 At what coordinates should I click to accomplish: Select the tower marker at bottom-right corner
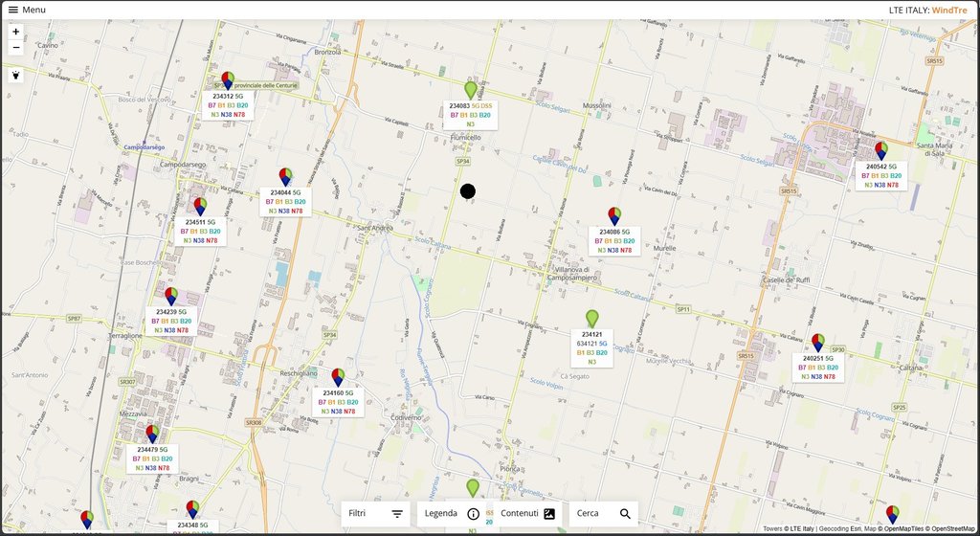coord(893,515)
